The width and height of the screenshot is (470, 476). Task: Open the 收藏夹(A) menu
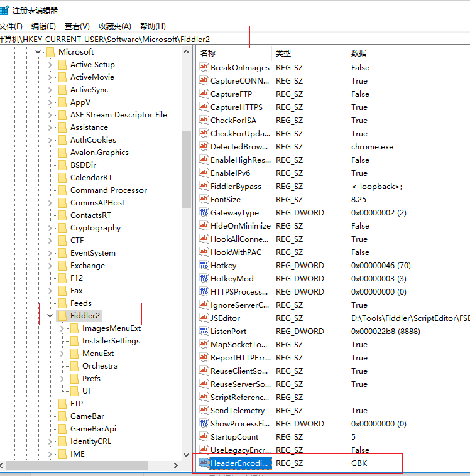coord(115,26)
